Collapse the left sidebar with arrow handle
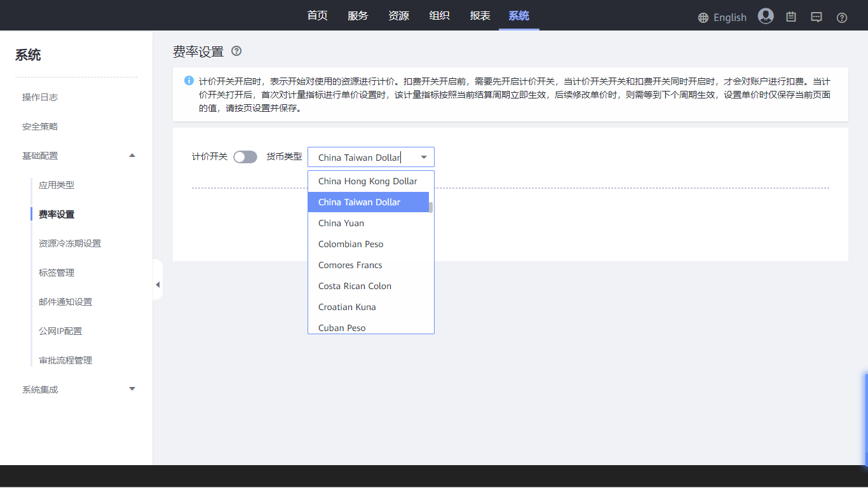 [158, 285]
